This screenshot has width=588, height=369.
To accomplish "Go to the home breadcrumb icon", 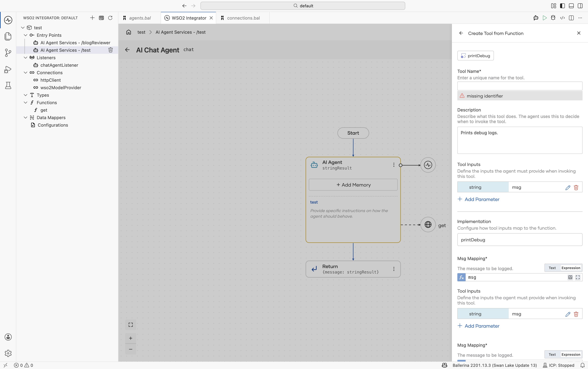I will [128, 32].
